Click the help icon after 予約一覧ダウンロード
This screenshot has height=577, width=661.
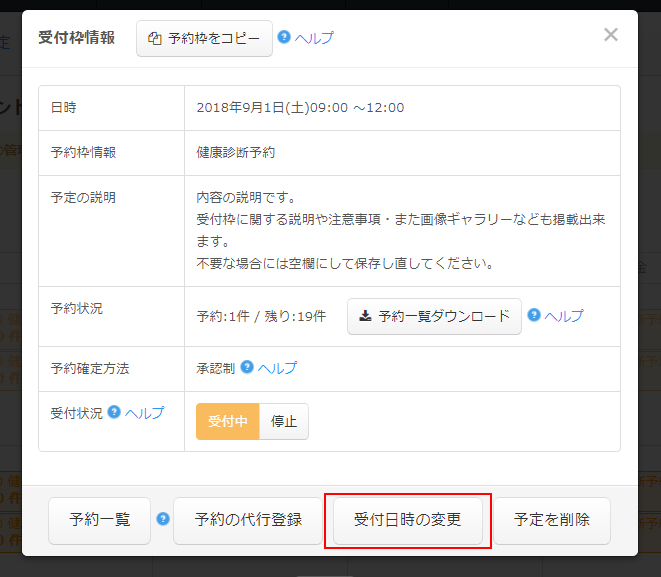[534, 315]
